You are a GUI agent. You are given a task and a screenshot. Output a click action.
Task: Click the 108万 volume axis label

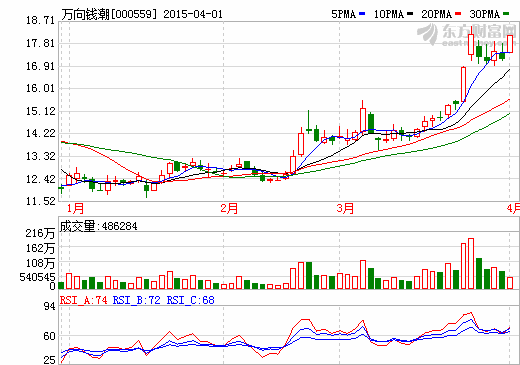point(40,263)
